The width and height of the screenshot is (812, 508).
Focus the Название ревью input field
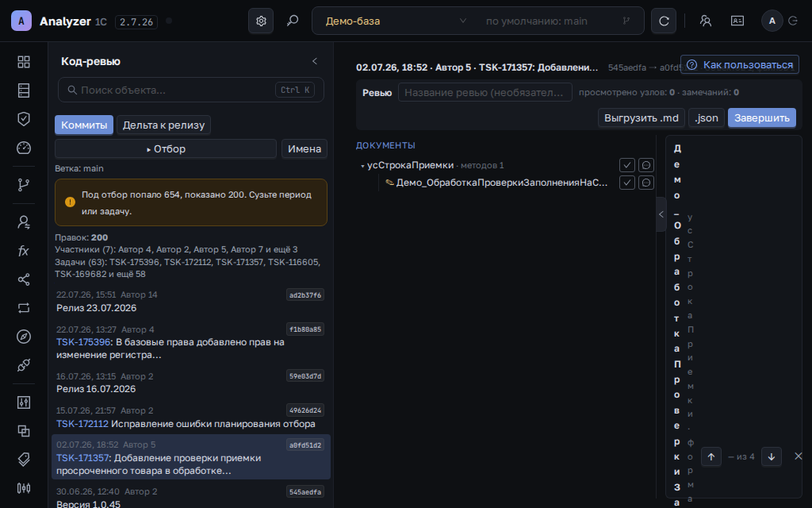[485, 92]
